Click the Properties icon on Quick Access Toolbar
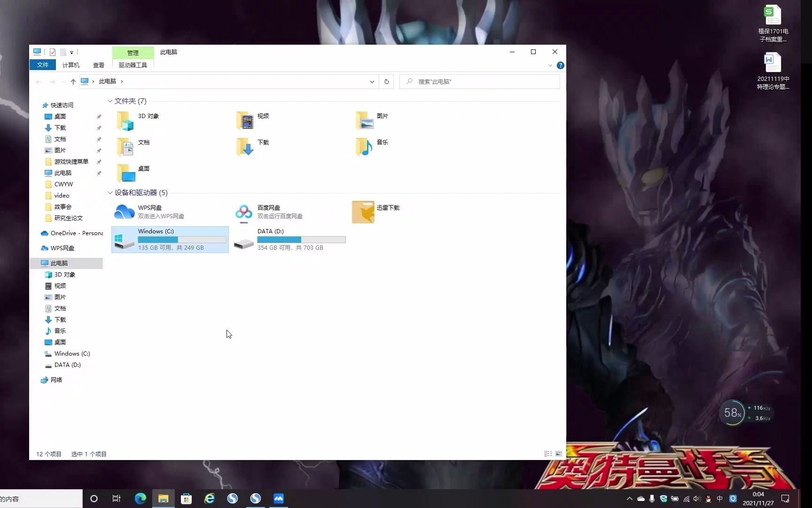 pos(53,52)
